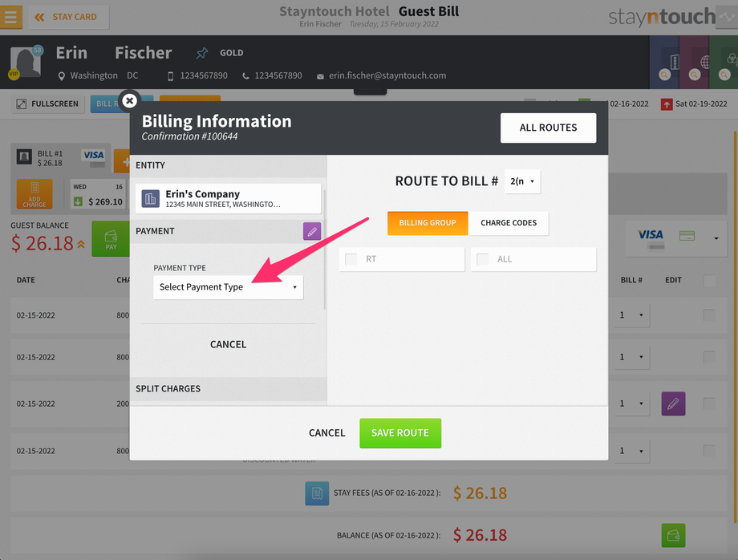Open the blue company search card
The width and height of the screenshot is (738, 560).
664,62
